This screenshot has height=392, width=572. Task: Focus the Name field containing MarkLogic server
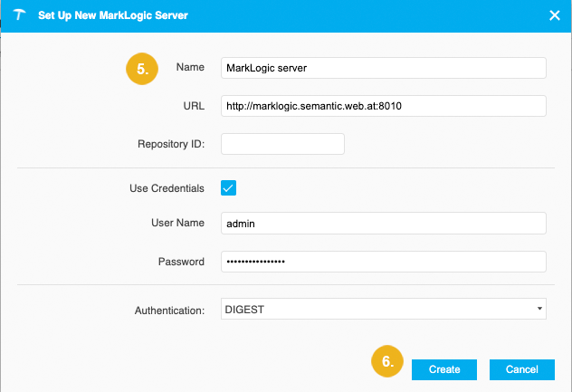[384, 69]
